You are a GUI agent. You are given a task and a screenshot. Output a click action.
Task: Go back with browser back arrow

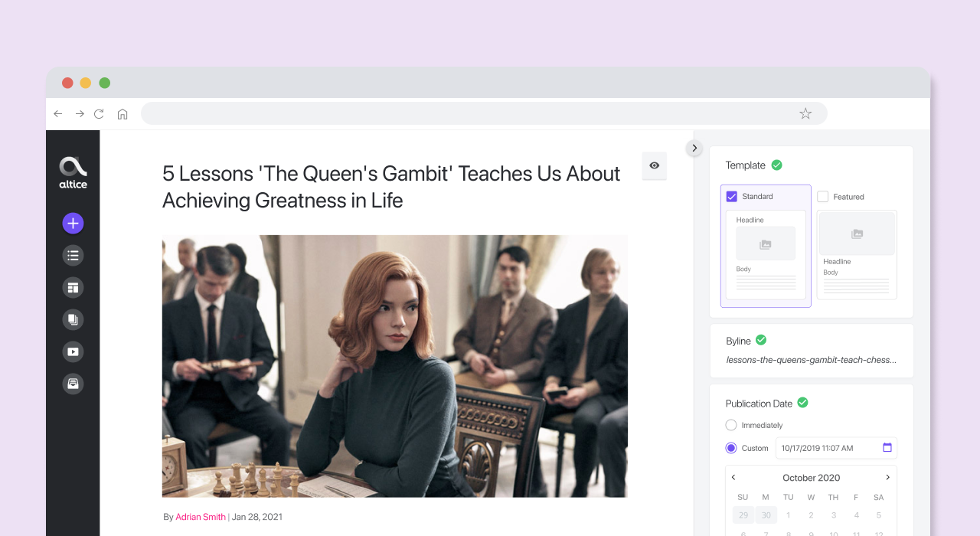click(x=58, y=114)
